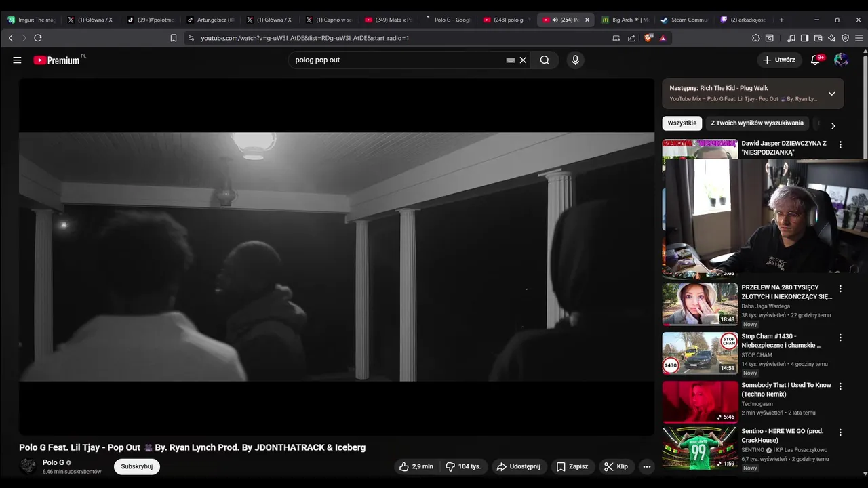The height and width of the screenshot is (488, 868).
Task: Pause the video by clicking the player
Action: 336,256
